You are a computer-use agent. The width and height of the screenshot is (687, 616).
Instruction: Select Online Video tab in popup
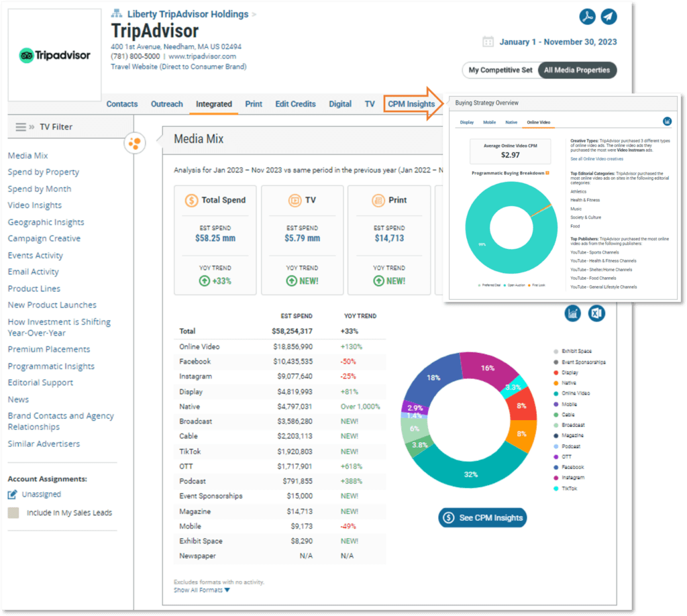[539, 122]
